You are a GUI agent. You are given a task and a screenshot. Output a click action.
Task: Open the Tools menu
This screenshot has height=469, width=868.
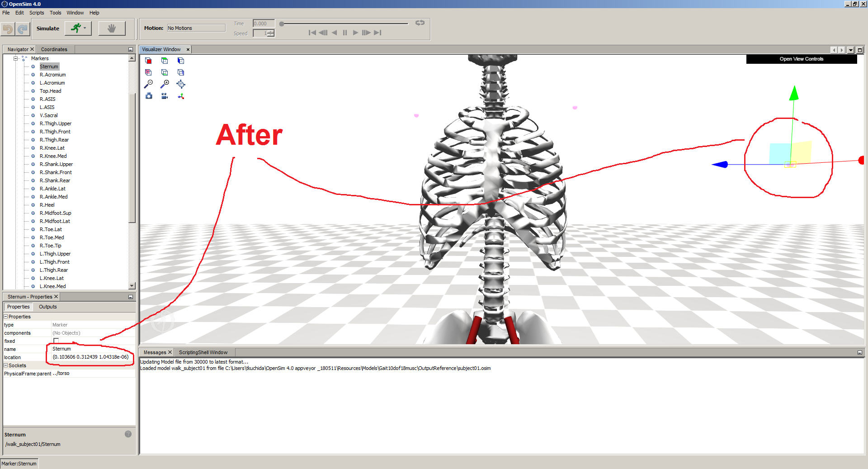[55, 13]
